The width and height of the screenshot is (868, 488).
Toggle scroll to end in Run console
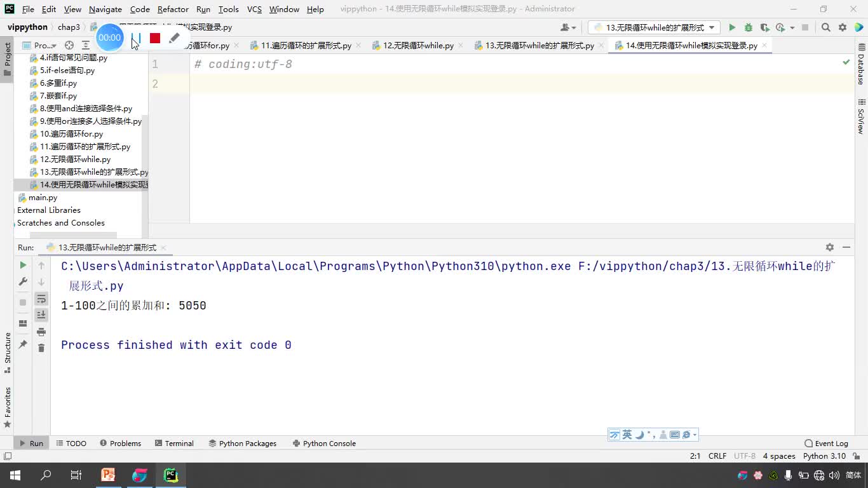tap(41, 315)
